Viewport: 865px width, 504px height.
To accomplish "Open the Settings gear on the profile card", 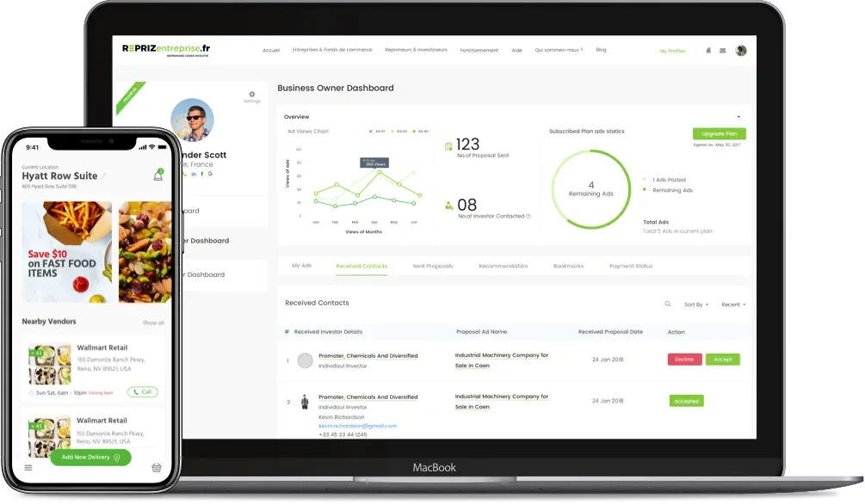I will tap(252, 95).
